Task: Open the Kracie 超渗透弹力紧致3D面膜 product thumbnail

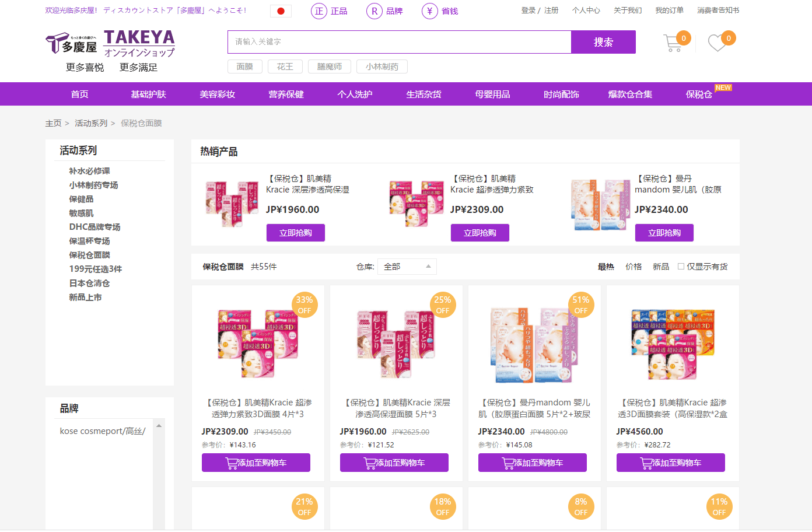Action: [258, 343]
